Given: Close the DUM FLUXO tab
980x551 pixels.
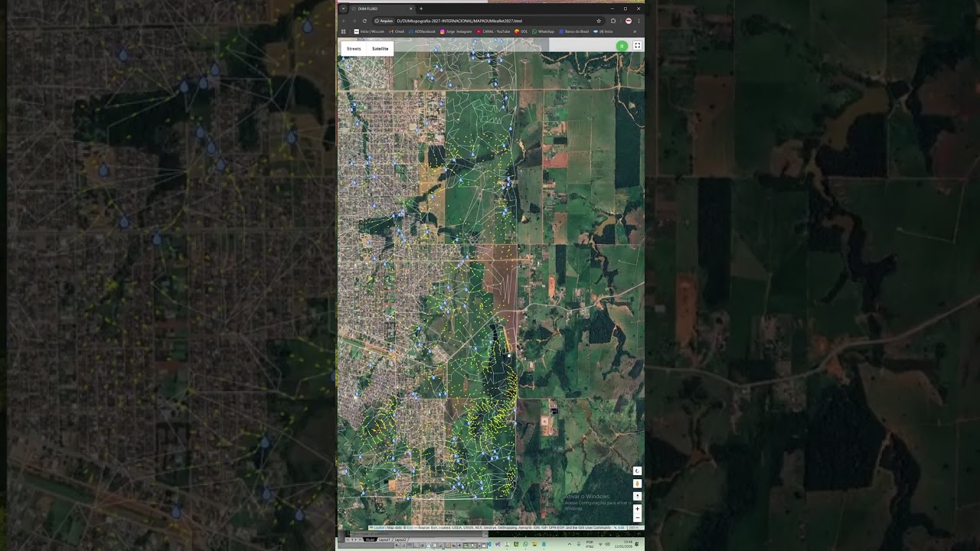Looking at the screenshot, I should (411, 8).
